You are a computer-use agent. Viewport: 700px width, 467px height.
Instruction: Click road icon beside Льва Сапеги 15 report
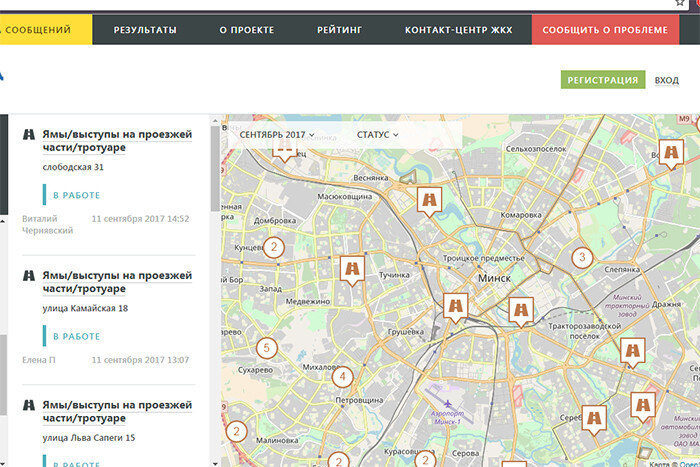[29, 405]
